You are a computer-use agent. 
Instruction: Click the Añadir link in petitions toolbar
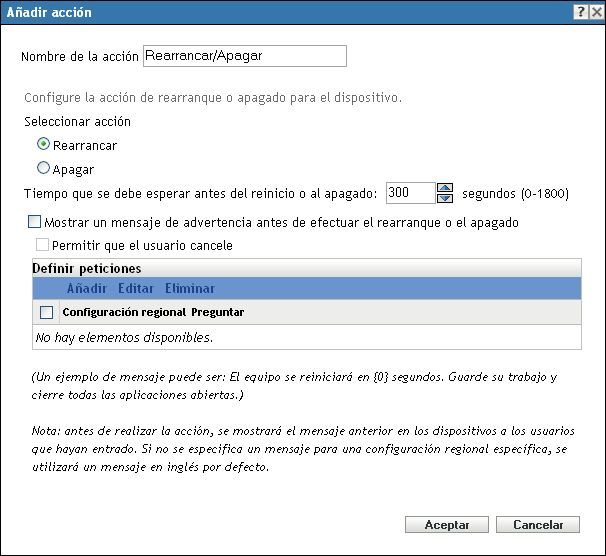pos(87,289)
